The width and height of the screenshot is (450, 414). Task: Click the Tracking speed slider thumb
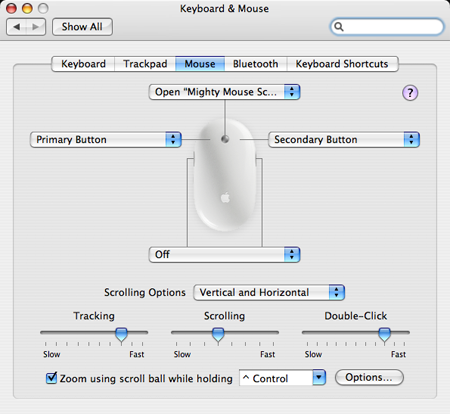coord(121,334)
